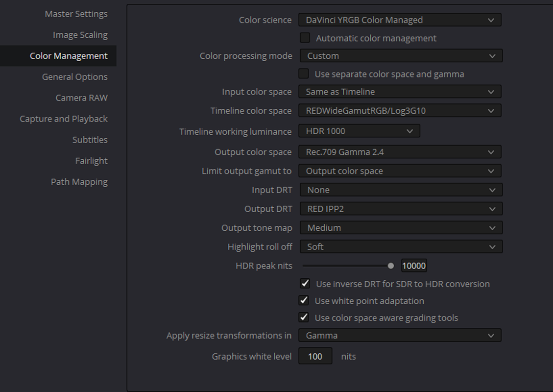The image size is (553, 392).
Task: Open Fairlight settings page
Action: pyautogui.click(x=91, y=161)
